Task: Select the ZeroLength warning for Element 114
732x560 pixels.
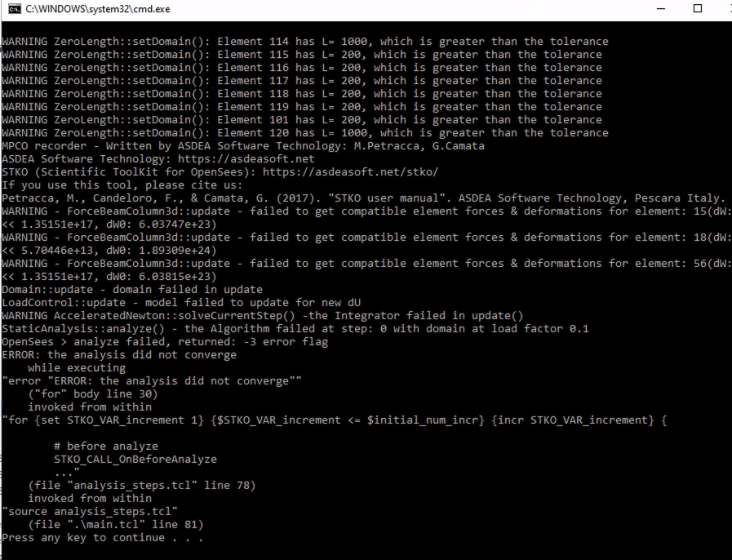Action: [305, 42]
